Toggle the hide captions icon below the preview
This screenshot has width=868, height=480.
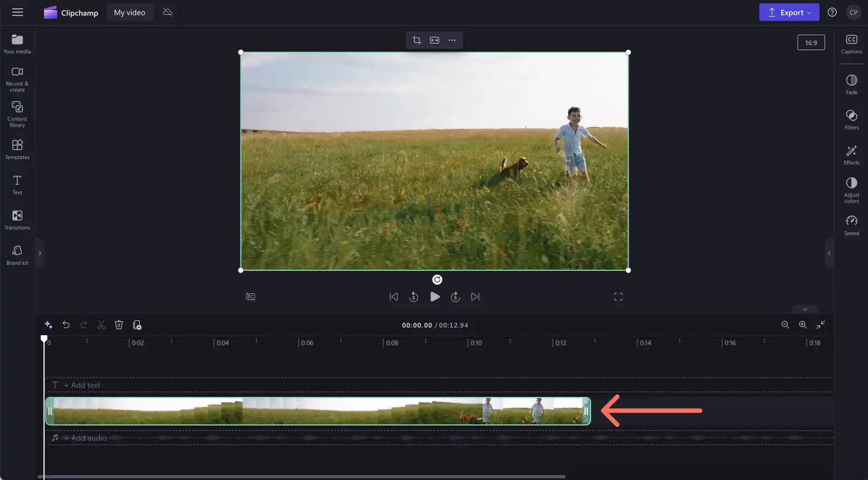coord(250,297)
